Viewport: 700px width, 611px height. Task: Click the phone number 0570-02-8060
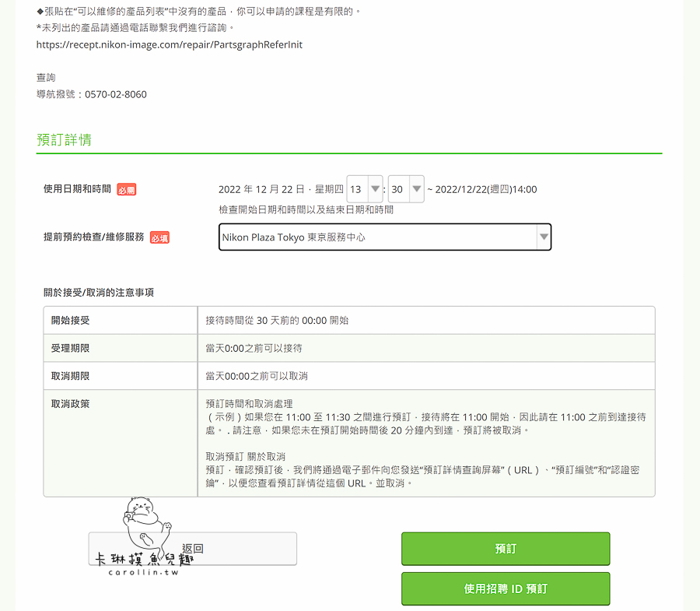click(x=116, y=94)
